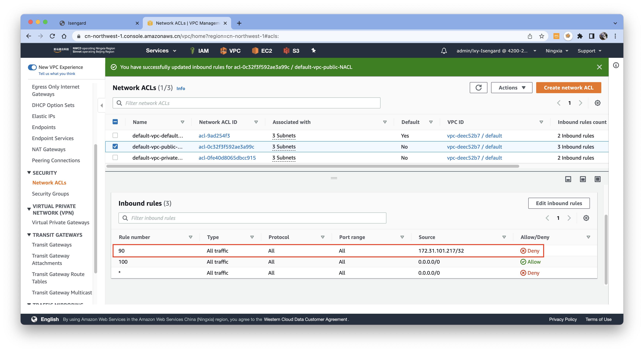This screenshot has height=352, width=644.
Task: Set details panel to half height
Action: click(583, 179)
